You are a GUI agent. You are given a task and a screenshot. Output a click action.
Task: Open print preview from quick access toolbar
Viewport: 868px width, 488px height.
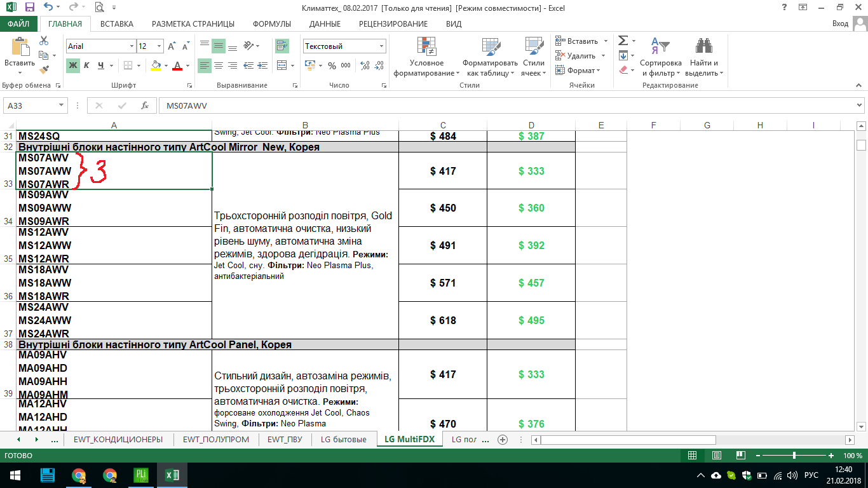(99, 8)
